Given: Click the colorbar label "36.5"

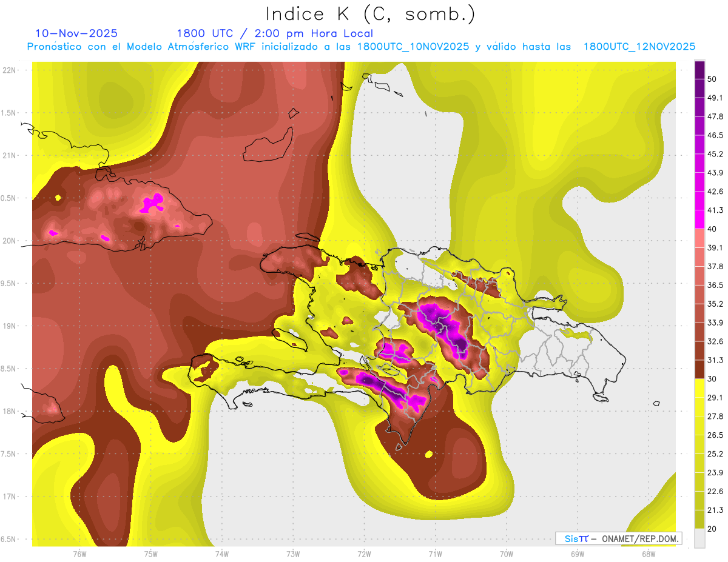Looking at the screenshot, I should tap(715, 285).
